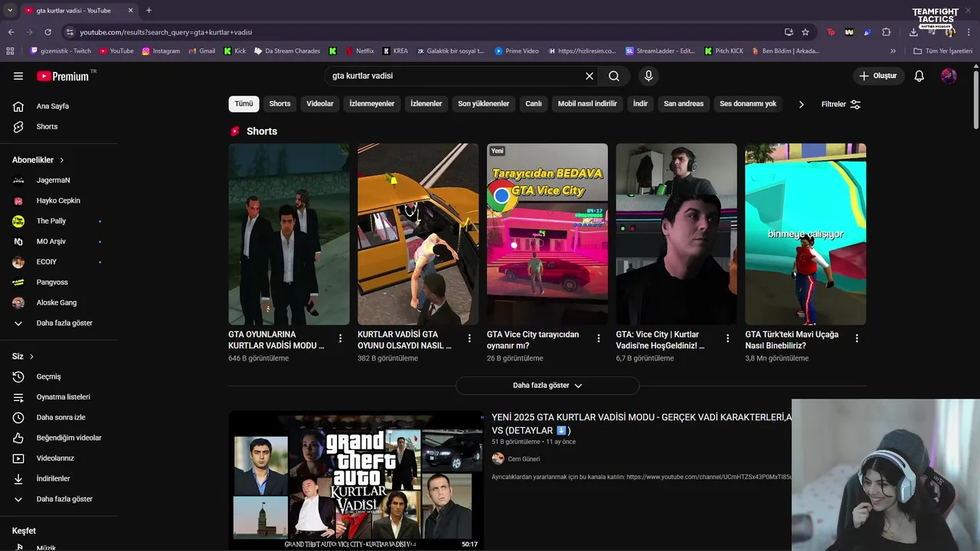This screenshot has height=551, width=980.
Task: Open the Chrome apps grid in bookmarks bar
Action: pos(10,51)
